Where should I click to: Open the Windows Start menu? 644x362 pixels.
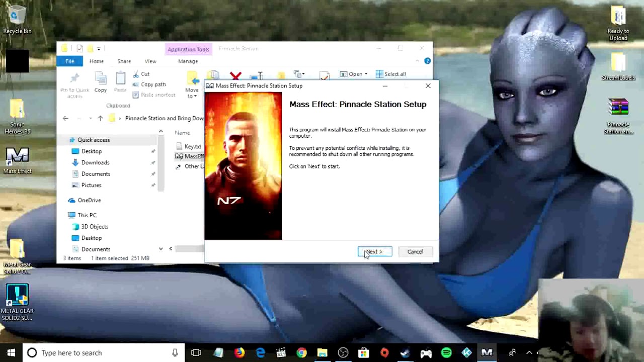click(11, 353)
